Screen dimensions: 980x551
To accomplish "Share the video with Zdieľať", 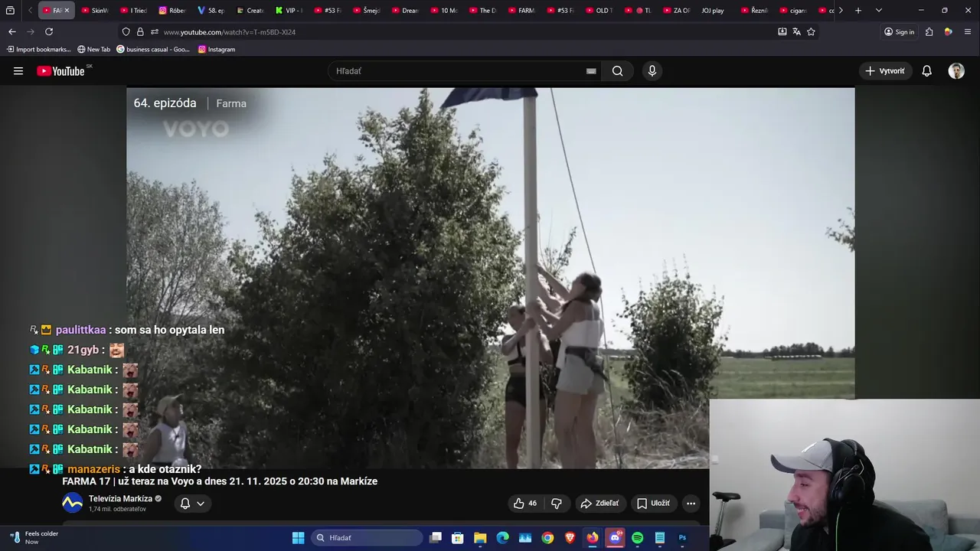I will click(x=599, y=504).
